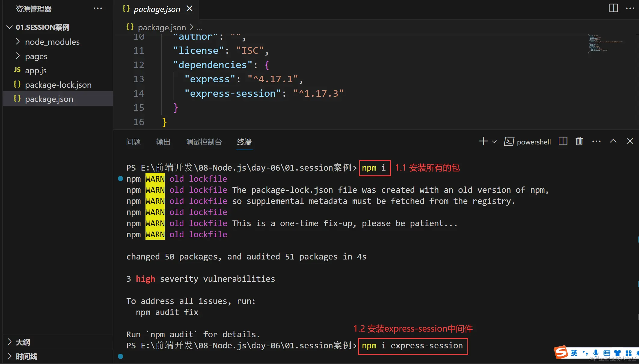This screenshot has height=364, width=639.
Task: Close the package.json editor tab
Action: (x=189, y=9)
